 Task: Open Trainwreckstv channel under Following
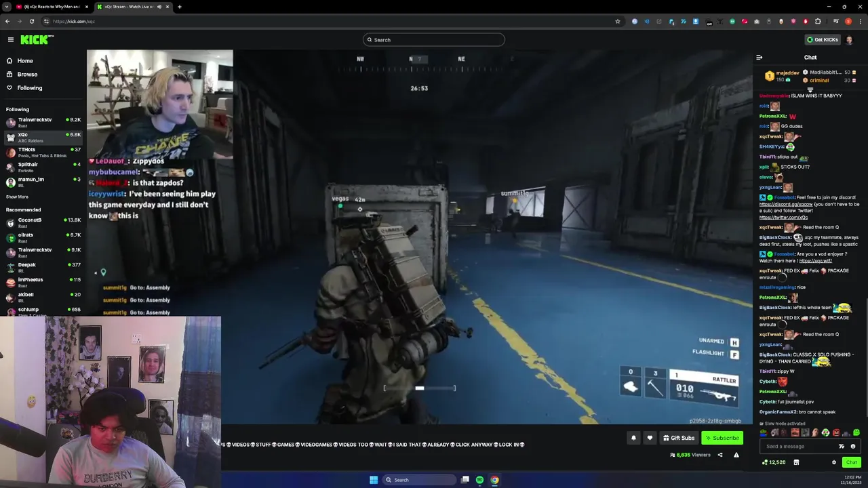(x=43, y=123)
